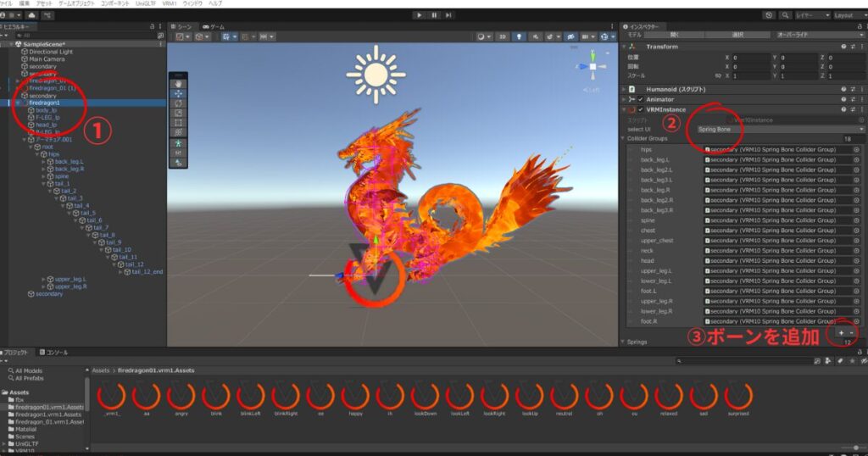
Task: Click the Pause button
Action: pos(434,15)
